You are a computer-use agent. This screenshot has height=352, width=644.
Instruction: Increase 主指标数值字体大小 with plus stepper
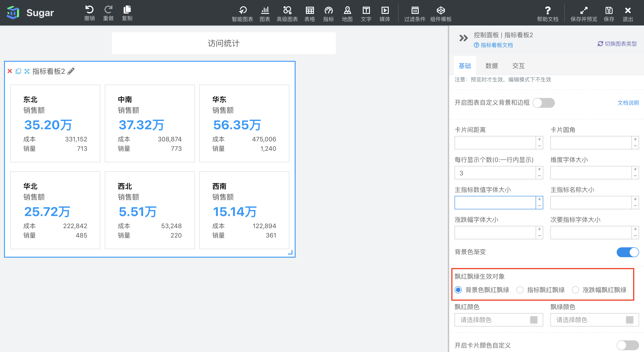pyautogui.click(x=539, y=199)
